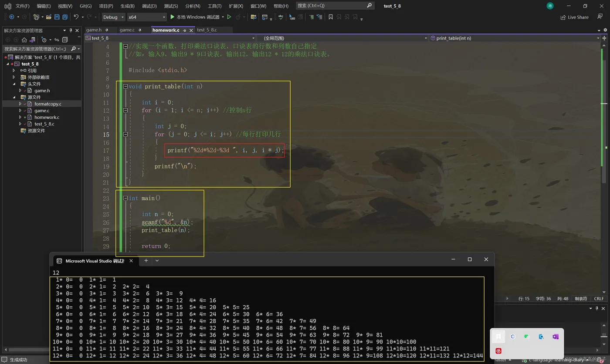Collapse the 头文件 folder
Screen dimensions: 610x364
14,84
